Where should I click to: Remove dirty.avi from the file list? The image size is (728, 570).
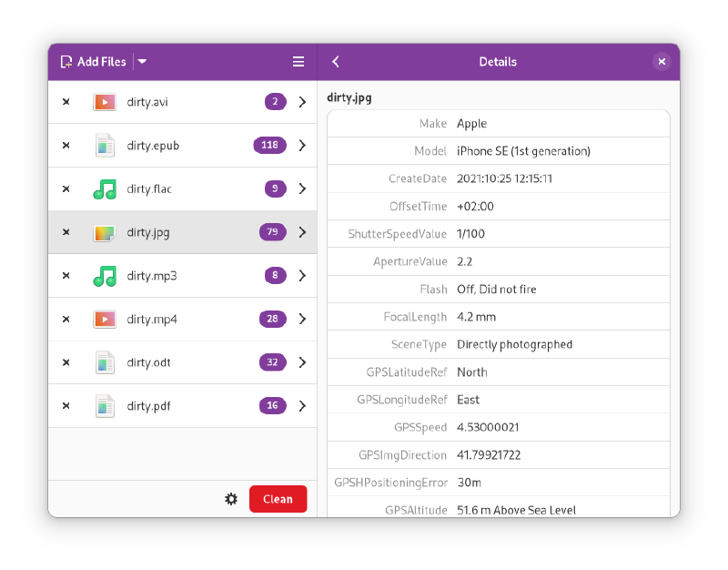coord(66,102)
